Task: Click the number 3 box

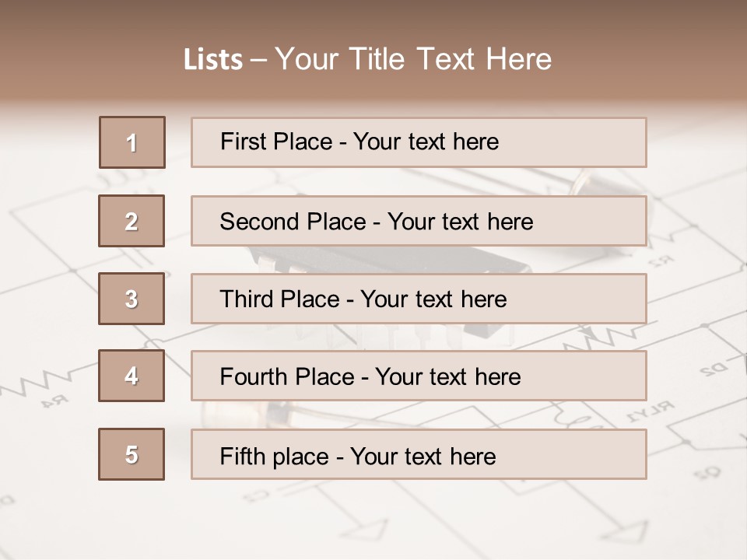Action: point(132,299)
